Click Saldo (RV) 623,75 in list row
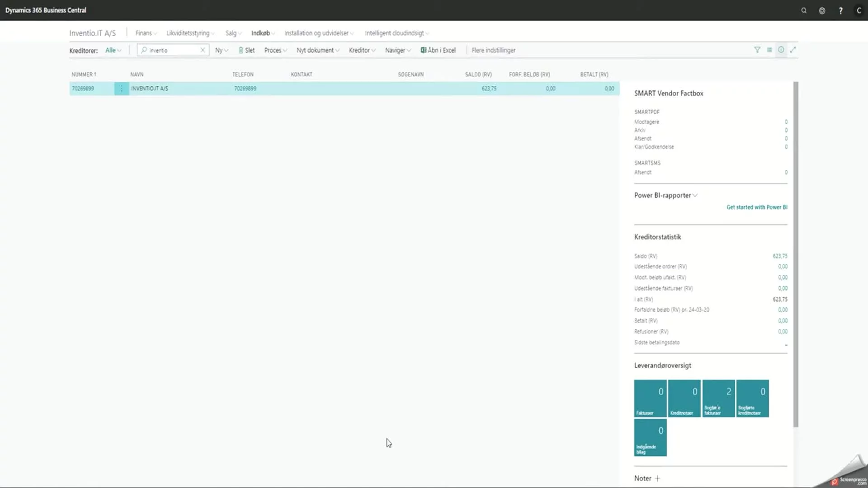This screenshot has height=488, width=868. (489, 89)
